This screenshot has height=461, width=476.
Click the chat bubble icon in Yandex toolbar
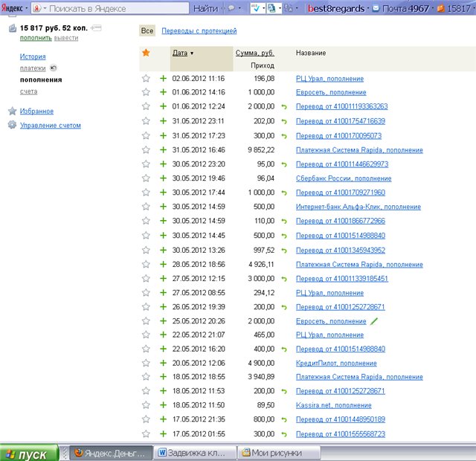point(231,8)
